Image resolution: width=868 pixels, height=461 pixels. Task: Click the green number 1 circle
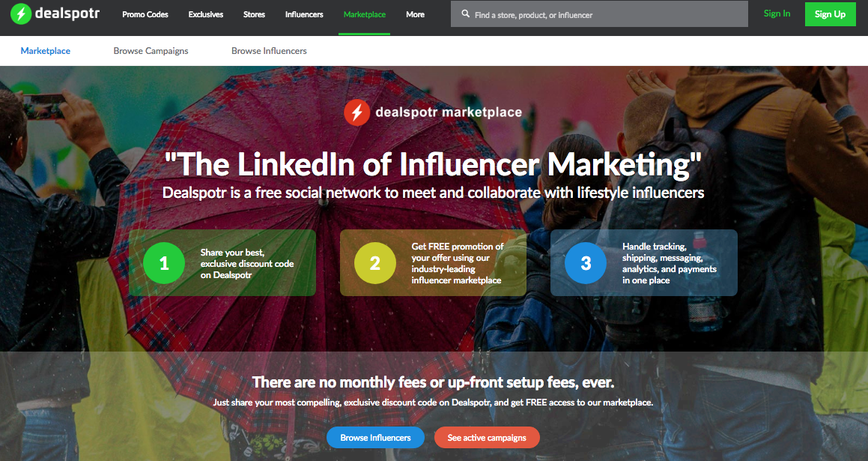tap(164, 262)
